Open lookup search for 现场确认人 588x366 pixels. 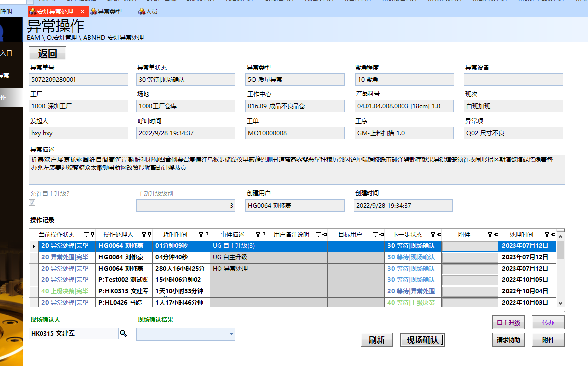[x=123, y=333]
